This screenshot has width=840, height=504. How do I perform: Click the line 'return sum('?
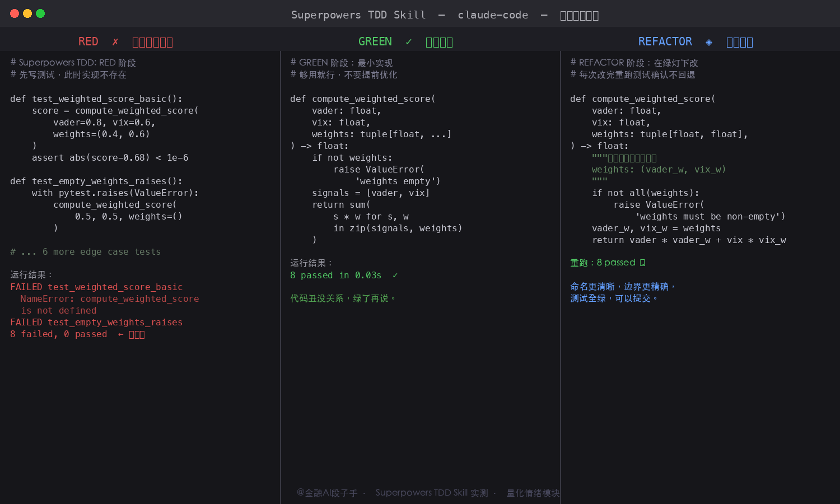point(342,205)
